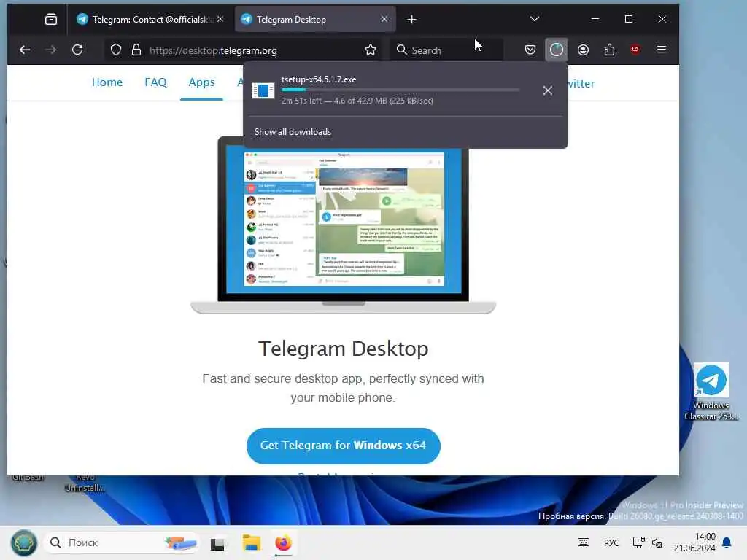The width and height of the screenshot is (747, 560).
Task: Open touch keyboard tray icon
Action: [x=583, y=542]
